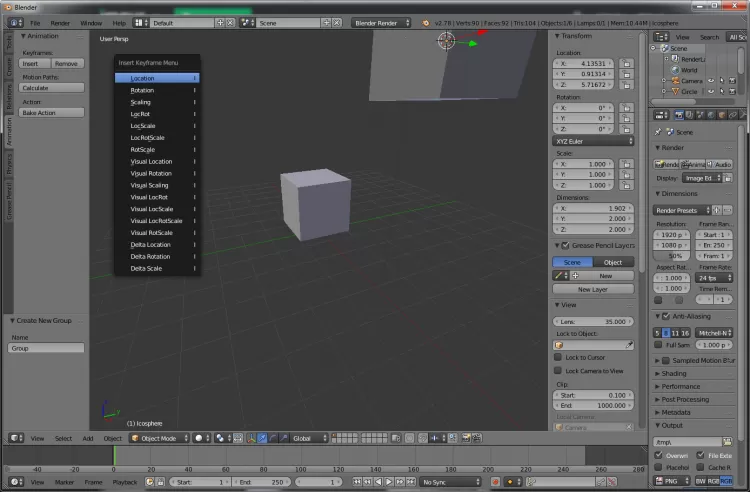Lock the X location value

click(626, 62)
